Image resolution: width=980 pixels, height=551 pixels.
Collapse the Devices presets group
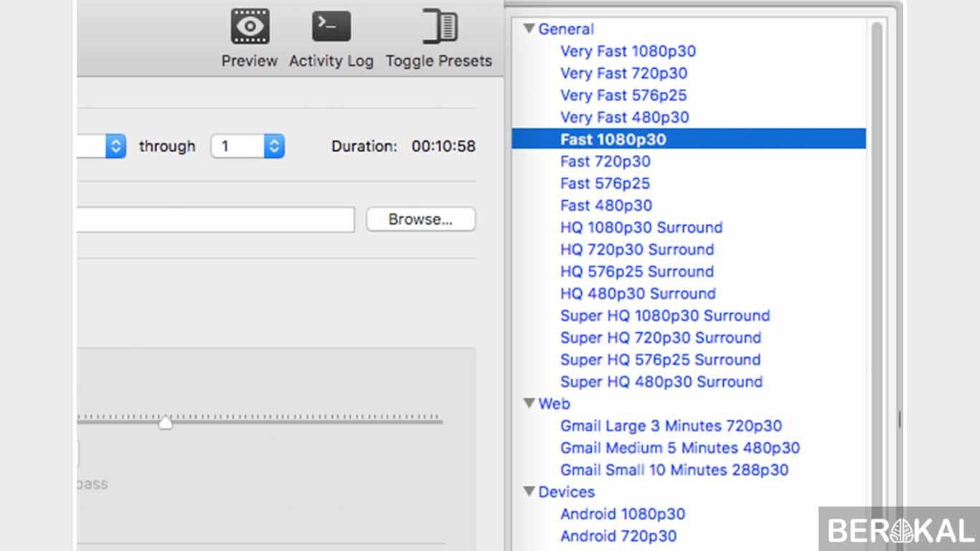pos(529,491)
